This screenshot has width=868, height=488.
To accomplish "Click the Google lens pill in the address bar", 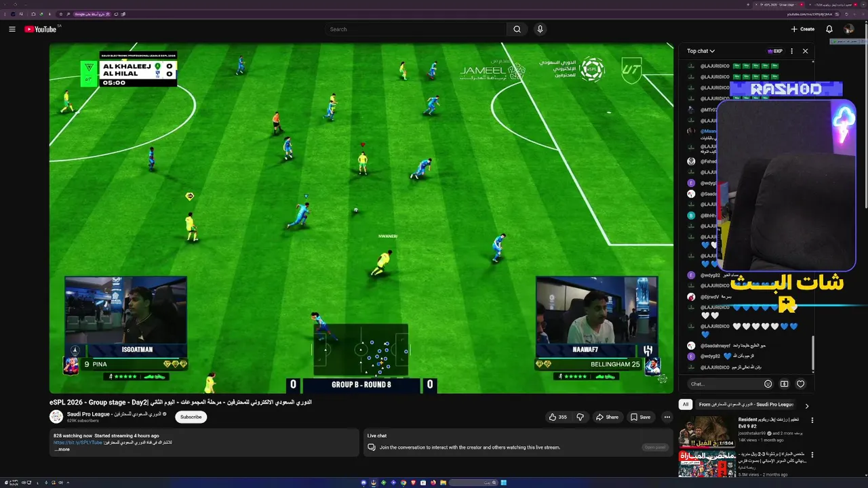I will point(92,14).
